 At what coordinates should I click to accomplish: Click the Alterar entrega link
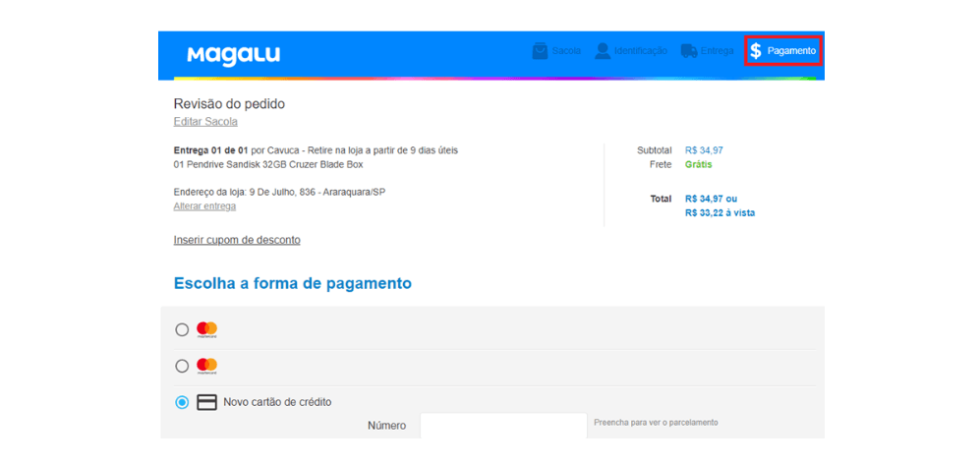click(204, 206)
